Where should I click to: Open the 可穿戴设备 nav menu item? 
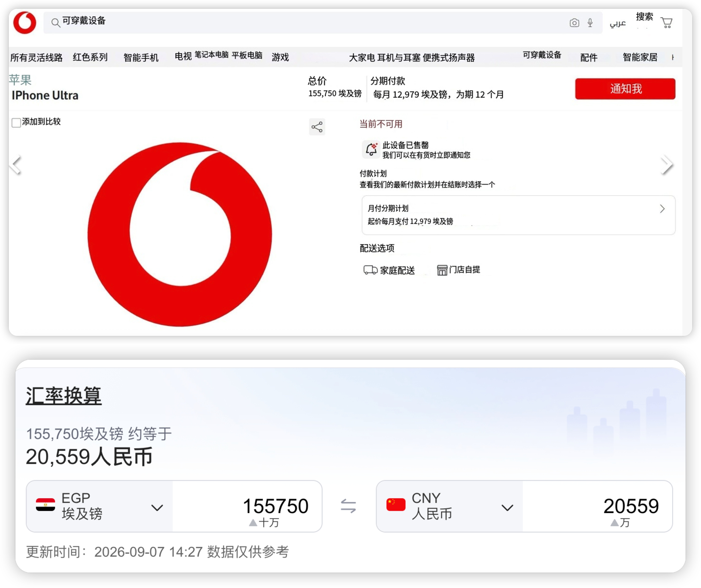[542, 55]
